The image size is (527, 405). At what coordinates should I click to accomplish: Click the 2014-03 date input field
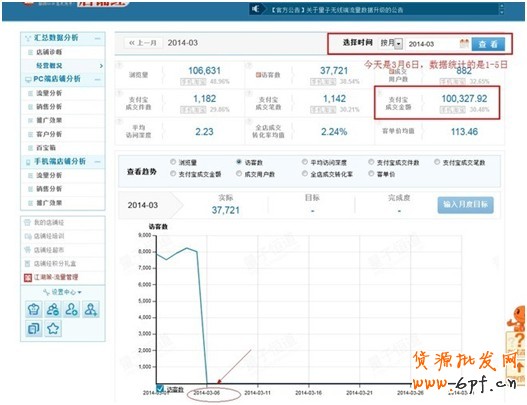point(432,44)
